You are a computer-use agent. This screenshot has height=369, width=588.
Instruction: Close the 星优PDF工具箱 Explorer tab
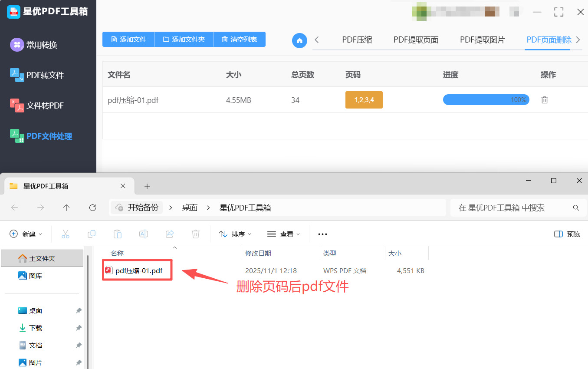(123, 186)
